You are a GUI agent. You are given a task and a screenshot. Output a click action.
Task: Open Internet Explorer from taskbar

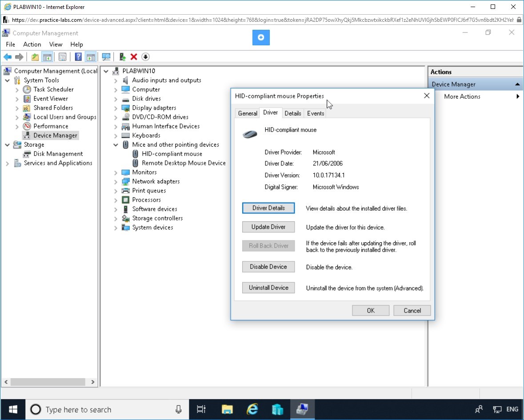(252, 409)
